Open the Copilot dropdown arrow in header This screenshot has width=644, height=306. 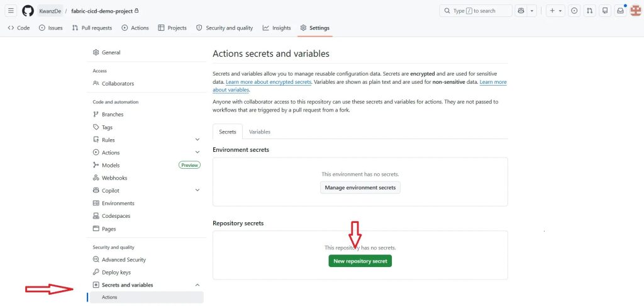[532, 11]
